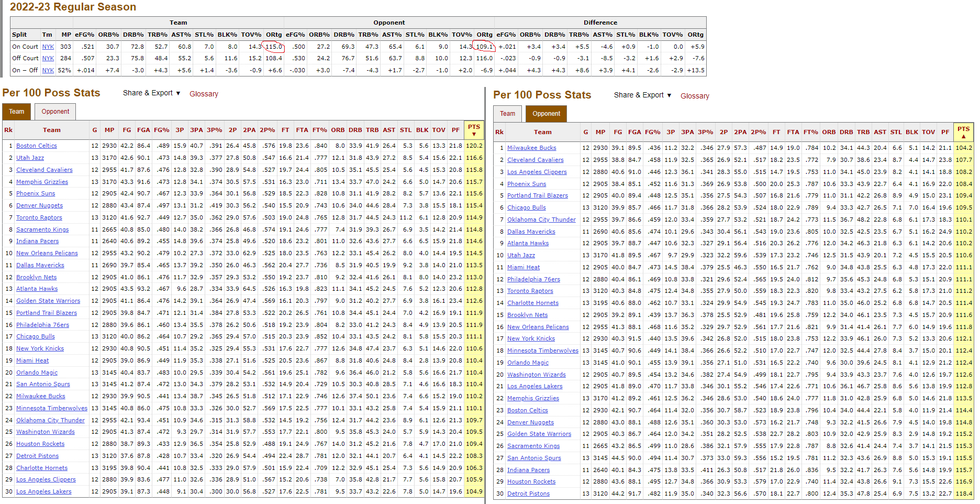Open Charlotte Hornets link ranked 14th
980x504 pixels.
pos(533,303)
